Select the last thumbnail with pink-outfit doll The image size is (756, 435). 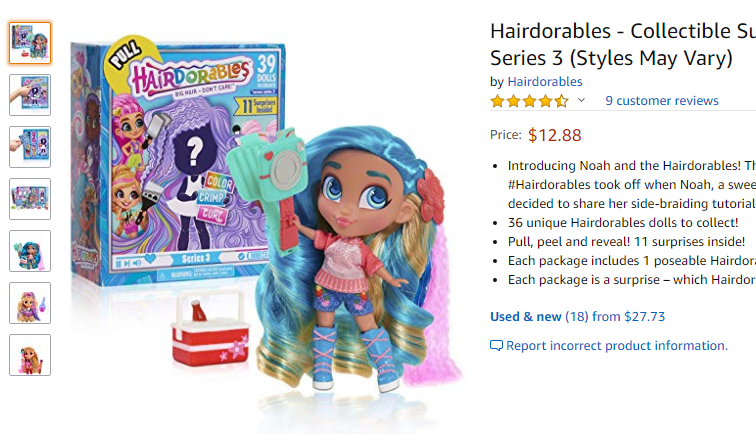click(x=30, y=355)
